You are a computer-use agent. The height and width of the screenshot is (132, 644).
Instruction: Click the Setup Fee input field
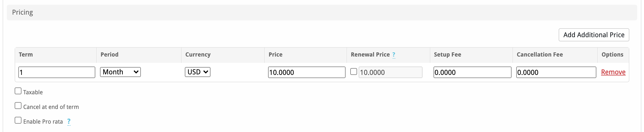[x=472, y=72]
